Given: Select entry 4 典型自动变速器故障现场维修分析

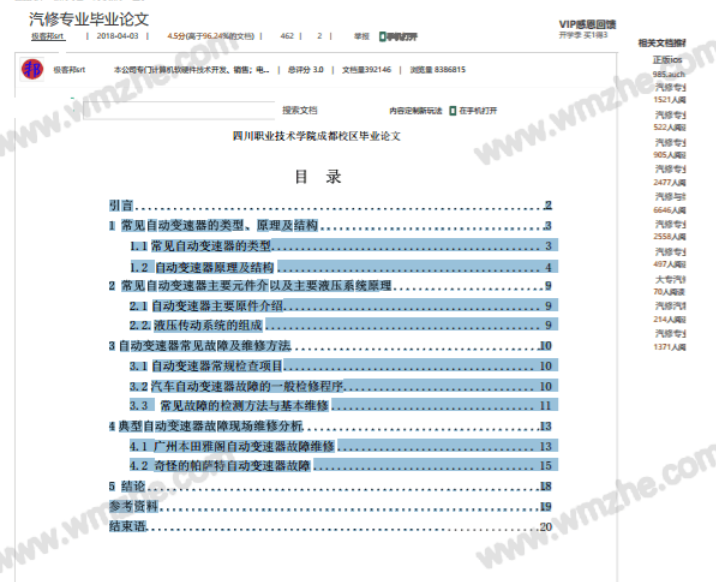Looking at the screenshot, I should 331,426.
